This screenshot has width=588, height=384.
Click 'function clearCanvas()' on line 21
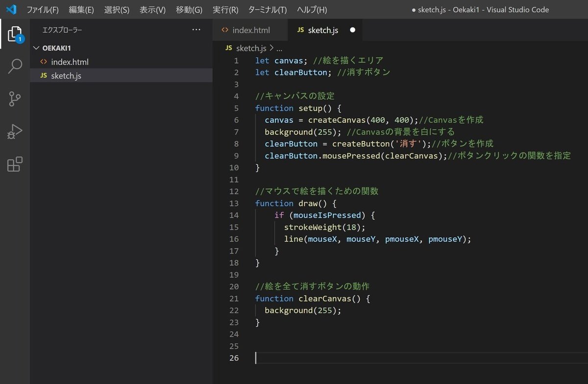click(308, 298)
